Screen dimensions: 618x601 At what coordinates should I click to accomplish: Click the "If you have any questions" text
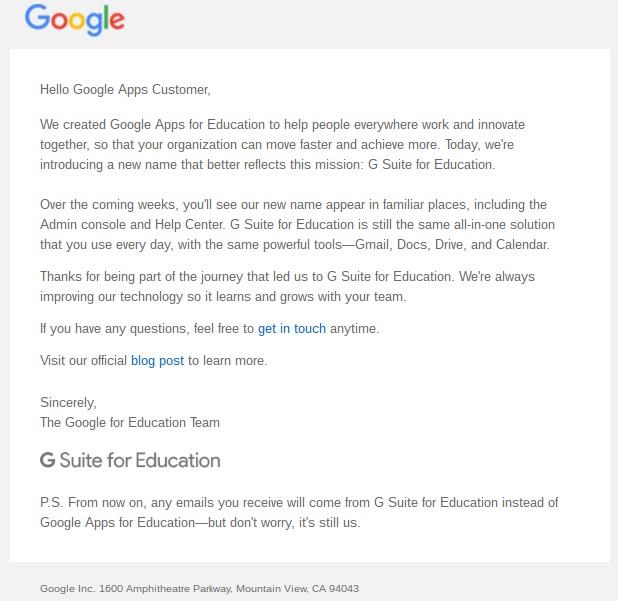tap(147, 328)
